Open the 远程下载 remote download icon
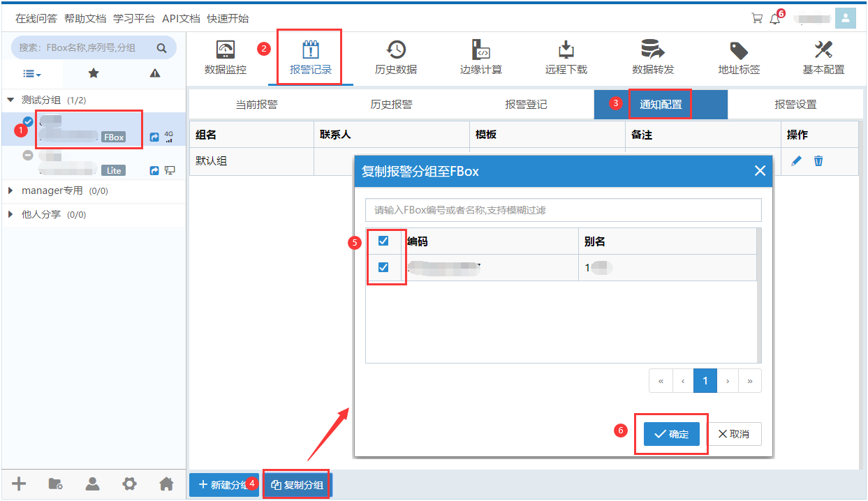This screenshot has height=501, width=868. pos(566,51)
